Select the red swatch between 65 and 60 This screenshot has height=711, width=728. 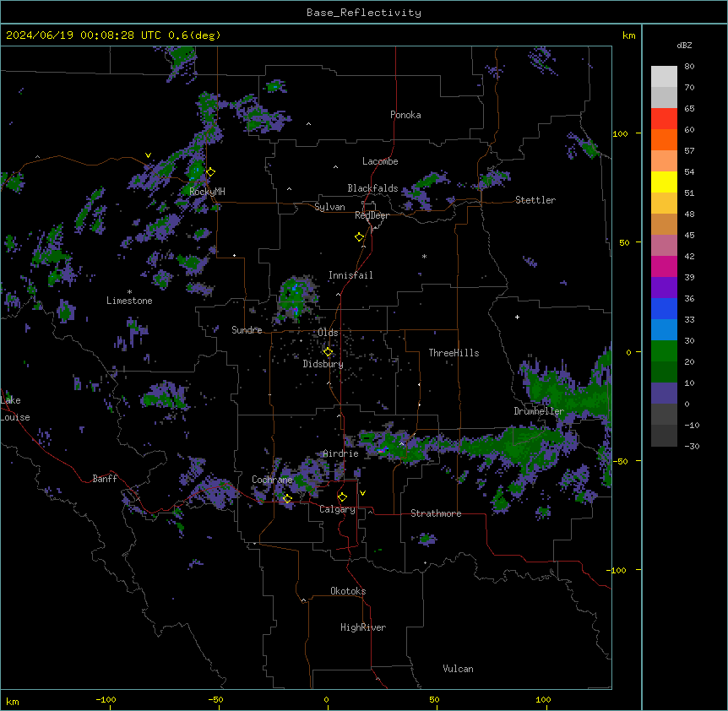click(664, 118)
